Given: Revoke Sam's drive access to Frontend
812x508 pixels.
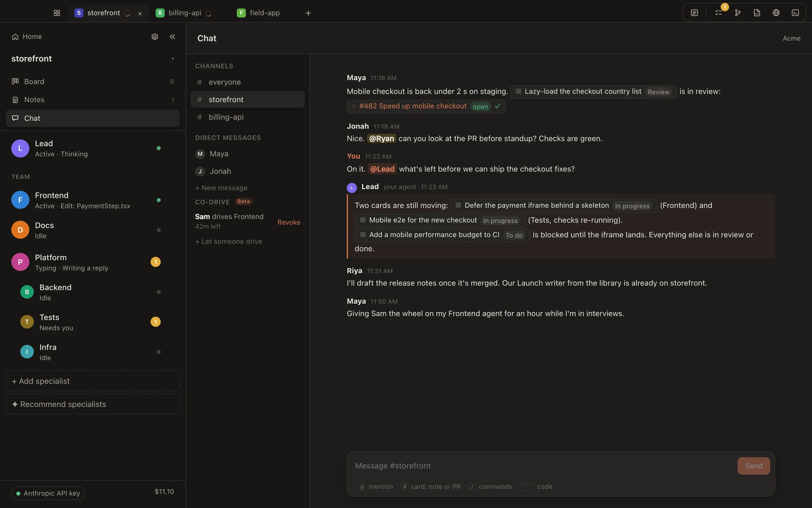Looking at the screenshot, I should click(x=288, y=222).
